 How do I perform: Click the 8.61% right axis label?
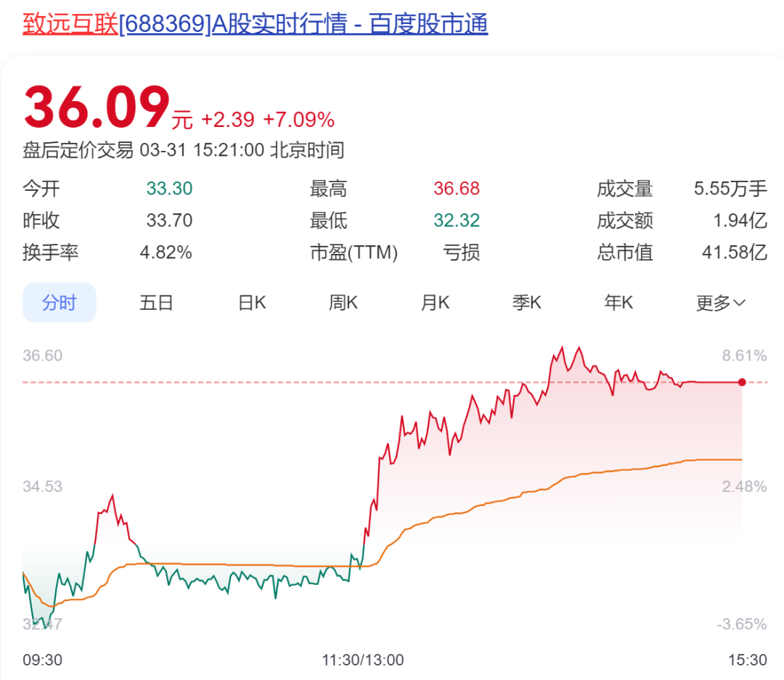[744, 356]
